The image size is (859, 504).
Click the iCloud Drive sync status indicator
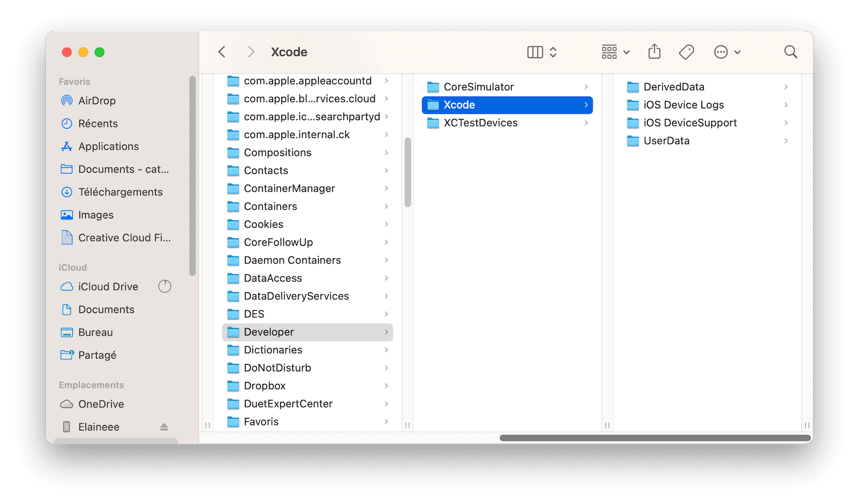point(165,286)
